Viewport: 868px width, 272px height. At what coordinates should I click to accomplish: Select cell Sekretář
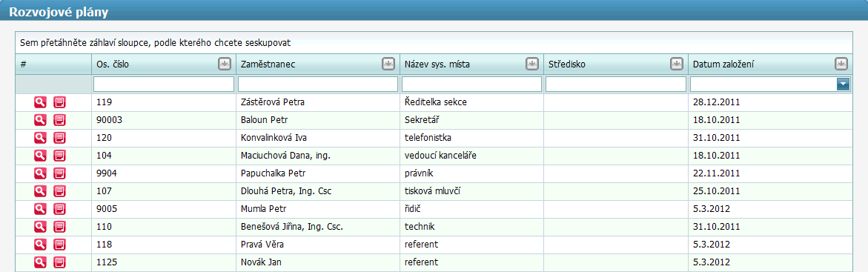[471, 120]
